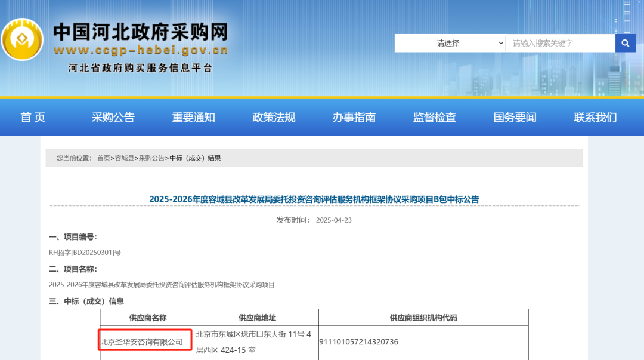Open the 重要通知 navigation item
This screenshot has height=360, width=644.
pos(193,117)
